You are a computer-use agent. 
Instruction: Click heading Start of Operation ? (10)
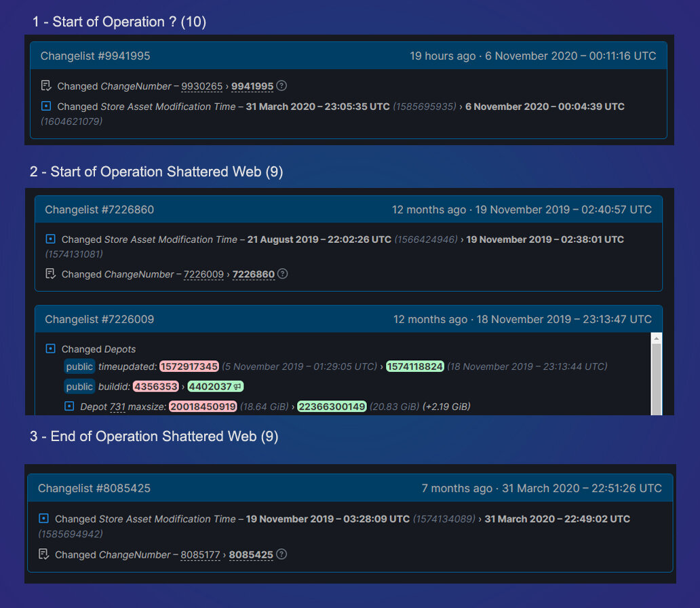[130, 22]
